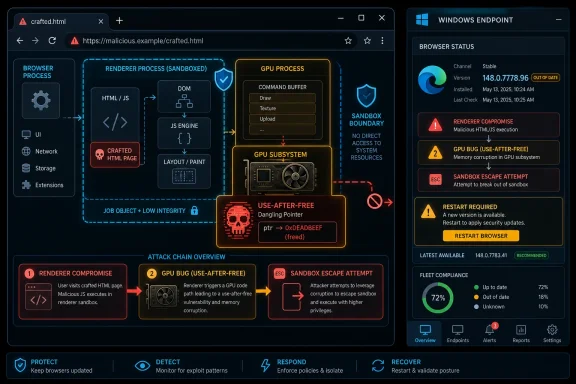
Task: Click the Browser Process gear icon
Action: [x=41, y=100]
